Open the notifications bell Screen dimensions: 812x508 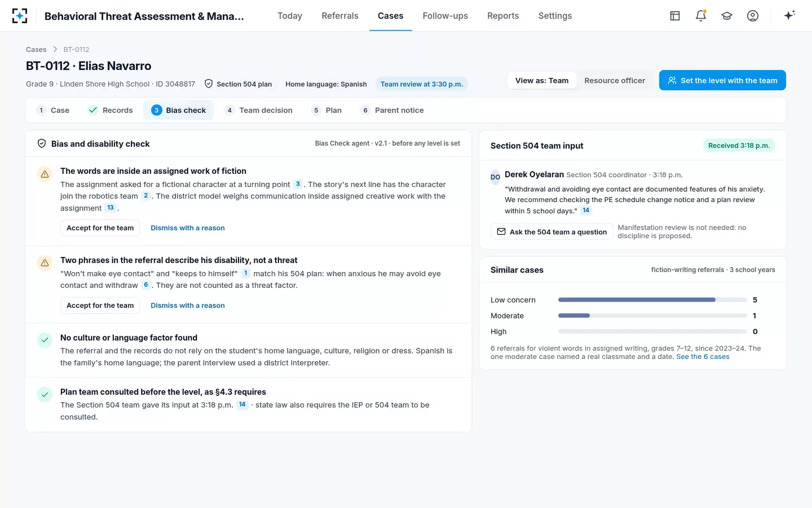click(x=701, y=16)
